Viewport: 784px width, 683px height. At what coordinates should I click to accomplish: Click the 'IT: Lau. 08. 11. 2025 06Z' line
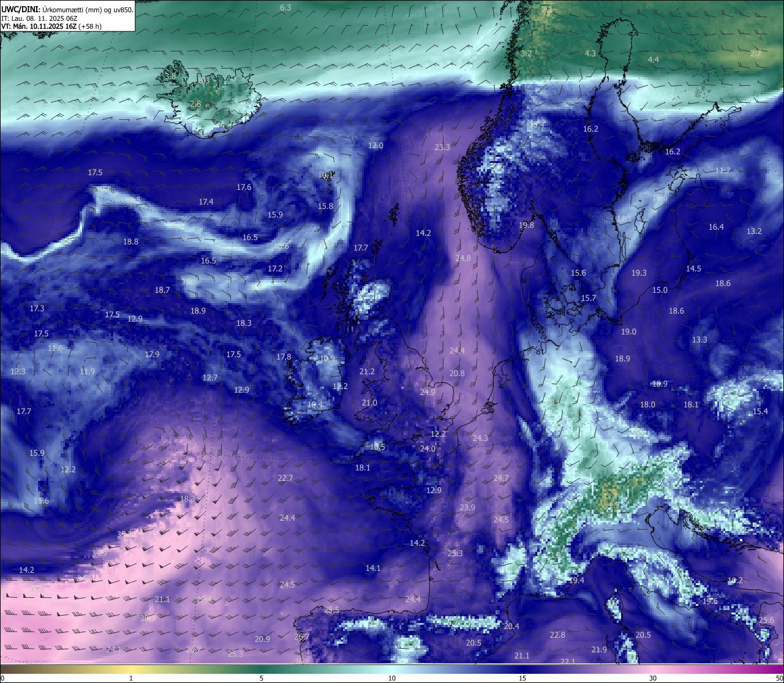pyautogui.click(x=39, y=18)
